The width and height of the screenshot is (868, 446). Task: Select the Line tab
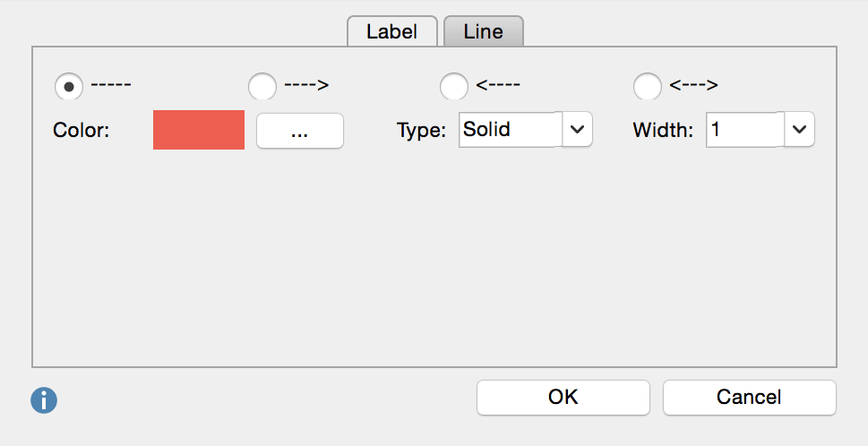(x=483, y=31)
